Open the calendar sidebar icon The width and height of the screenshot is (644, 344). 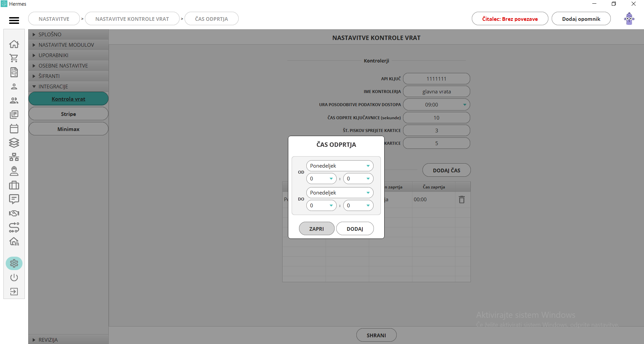coord(14,129)
